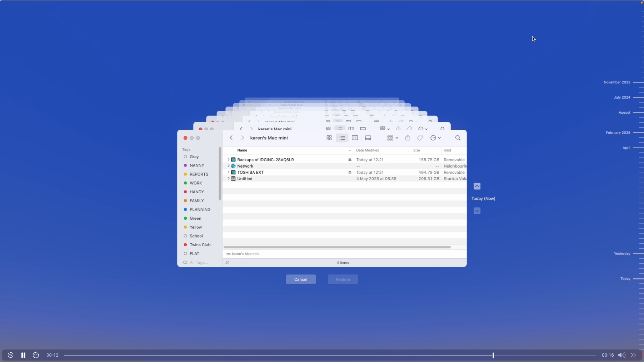Switch Finder to column view
Viewport: 644px width, 362px height.
click(x=355, y=138)
